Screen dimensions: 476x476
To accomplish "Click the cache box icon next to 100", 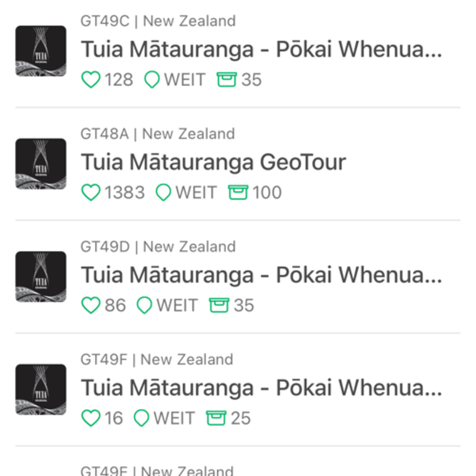I will coord(238,192).
